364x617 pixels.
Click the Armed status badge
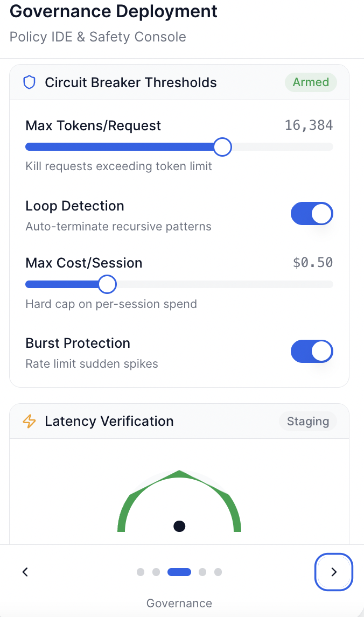pos(311,82)
